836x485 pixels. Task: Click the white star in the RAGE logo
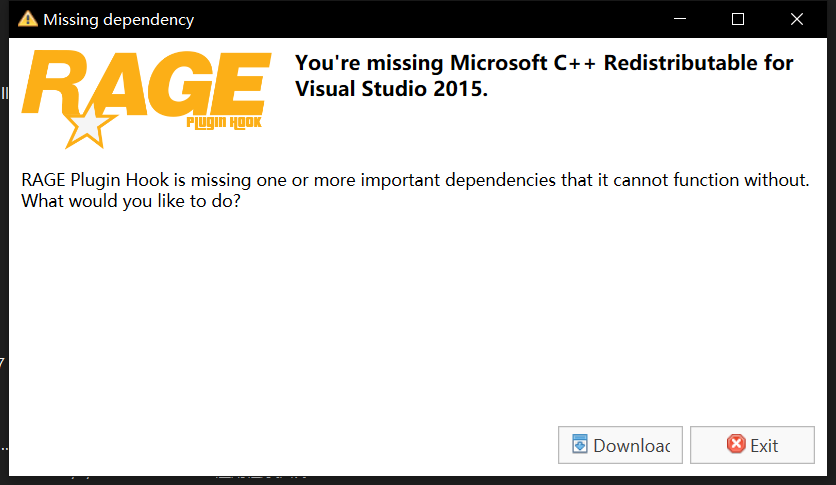[88, 126]
